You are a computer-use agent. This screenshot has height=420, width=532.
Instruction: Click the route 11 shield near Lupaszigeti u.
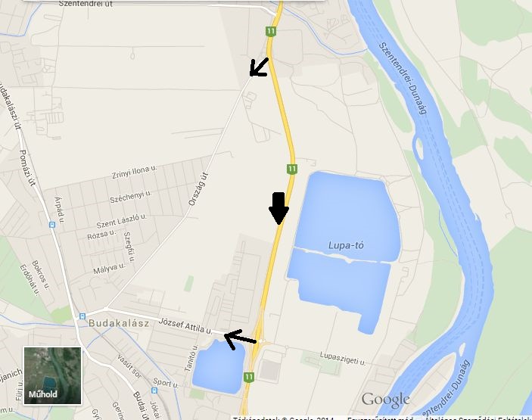(249, 377)
